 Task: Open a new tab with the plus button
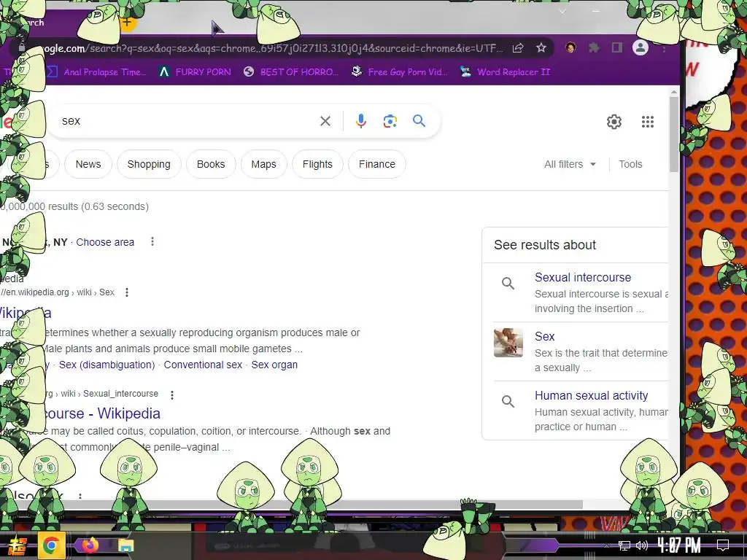pos(127,23)
